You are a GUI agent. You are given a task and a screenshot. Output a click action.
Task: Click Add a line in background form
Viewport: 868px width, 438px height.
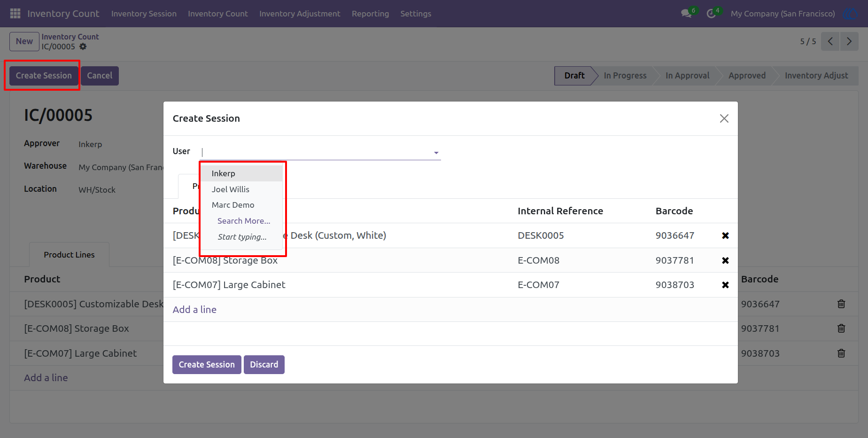click(46, 378)
